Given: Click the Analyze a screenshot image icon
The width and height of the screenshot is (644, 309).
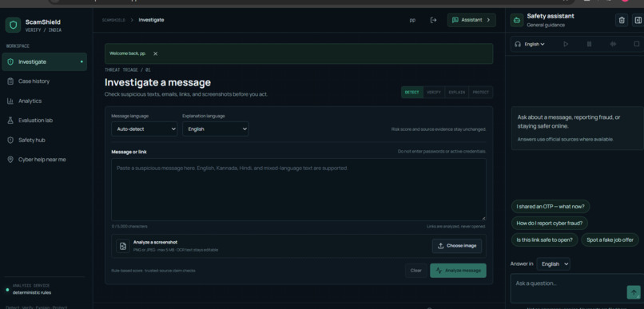Looking at the screenshot, I should click(x=123, y=246).
